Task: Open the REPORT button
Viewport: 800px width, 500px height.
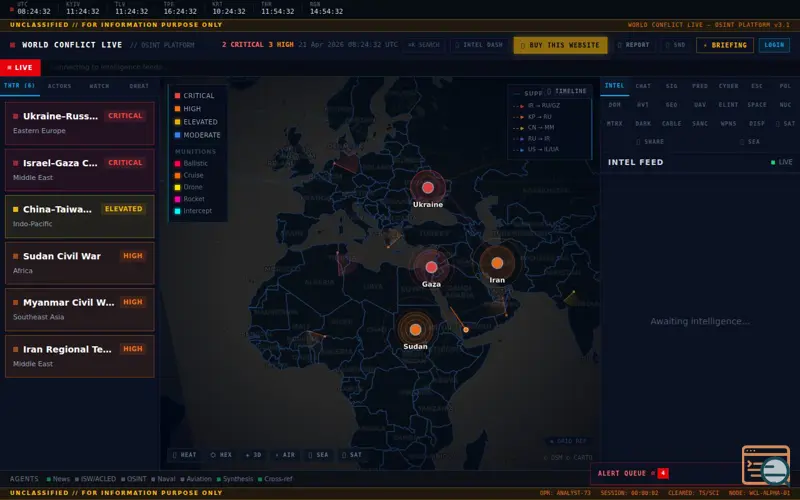Action: tap(633, 45)
